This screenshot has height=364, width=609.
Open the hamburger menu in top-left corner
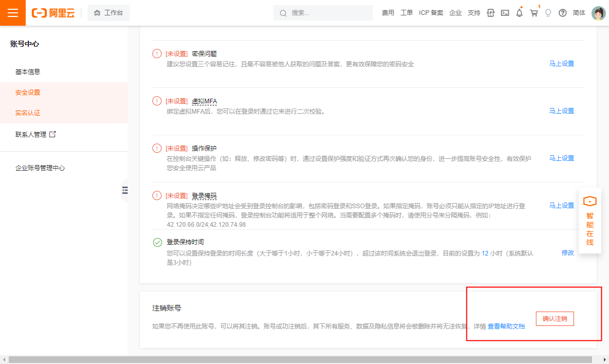pos(13,13)
